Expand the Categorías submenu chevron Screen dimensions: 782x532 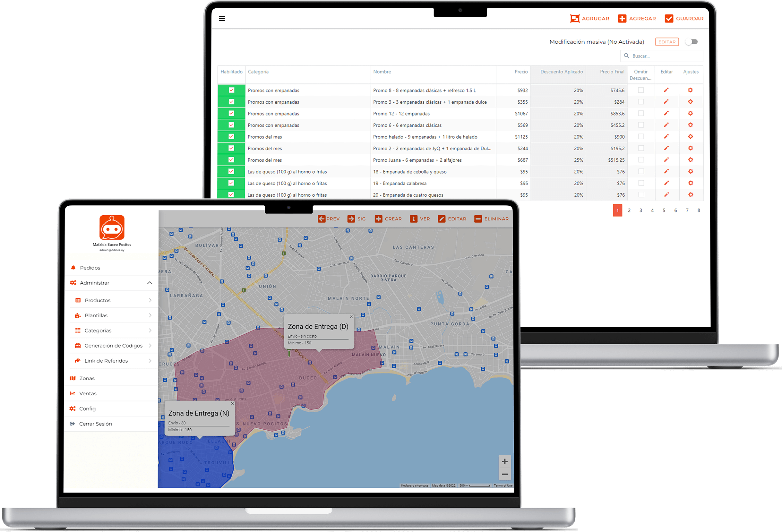tap(150, 331)
